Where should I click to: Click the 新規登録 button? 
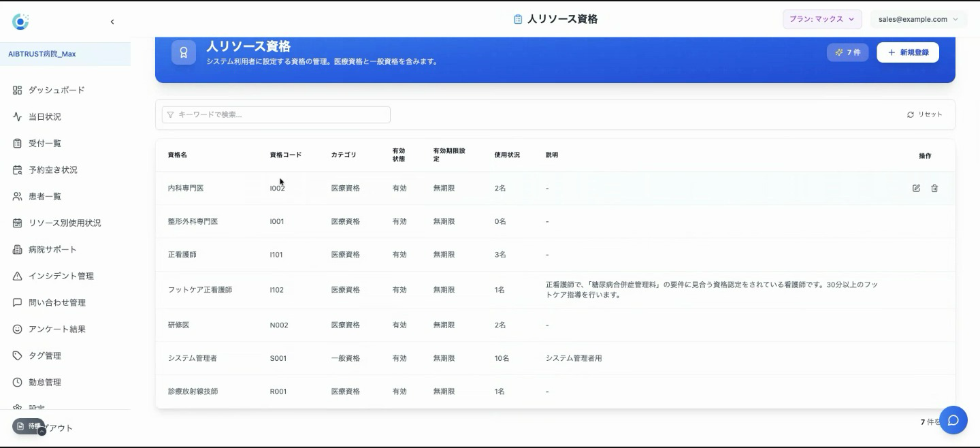908,52
